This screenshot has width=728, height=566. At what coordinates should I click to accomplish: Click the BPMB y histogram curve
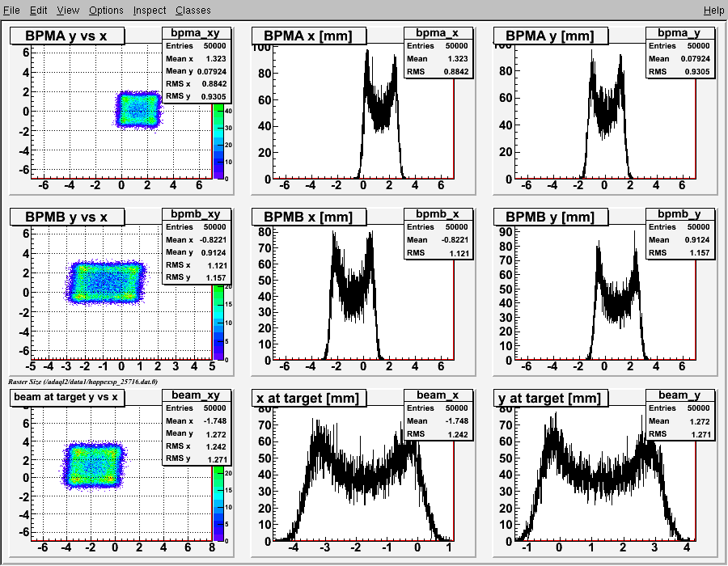point(616,297)
